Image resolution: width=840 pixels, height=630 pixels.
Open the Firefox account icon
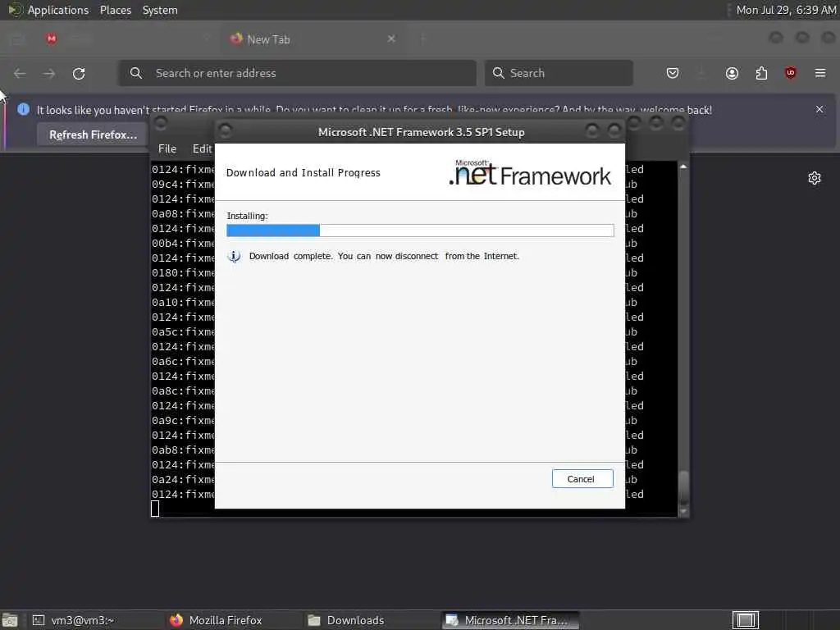pos(732,73)
